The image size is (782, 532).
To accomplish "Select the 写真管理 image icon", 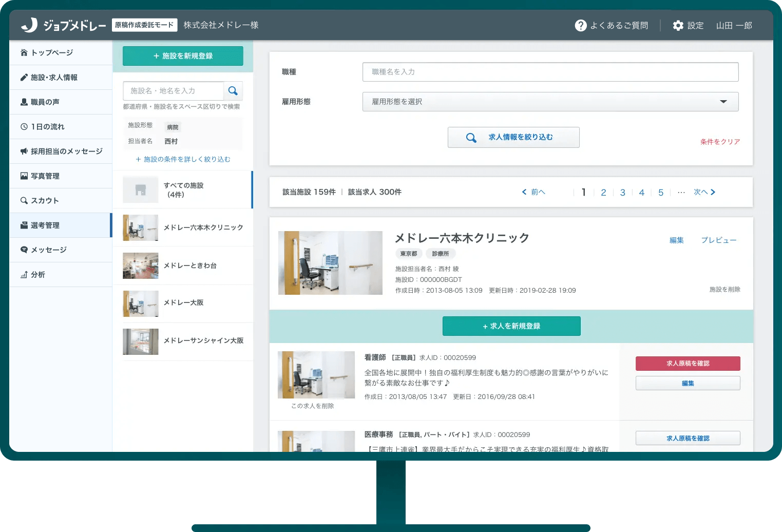I will (x=24, y=176).
